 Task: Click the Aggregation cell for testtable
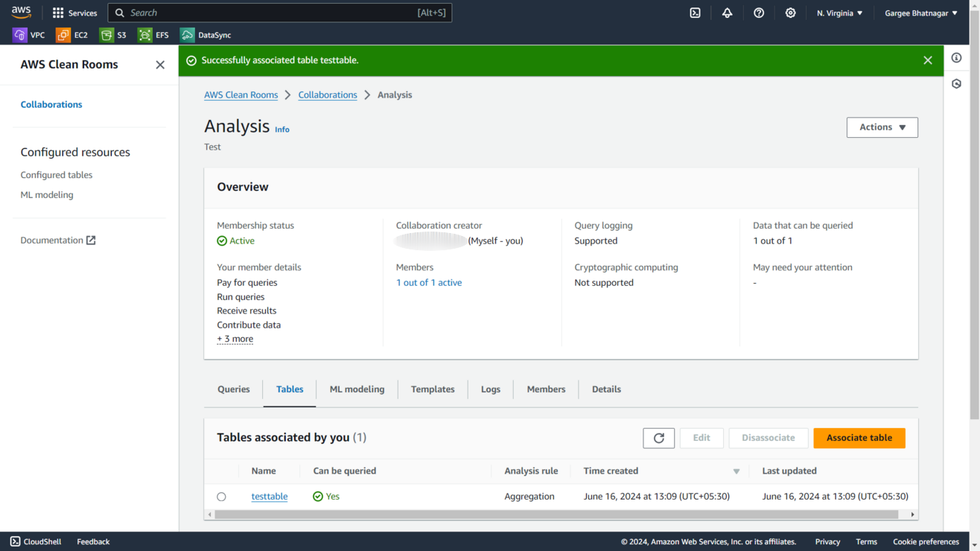point(529,497)
